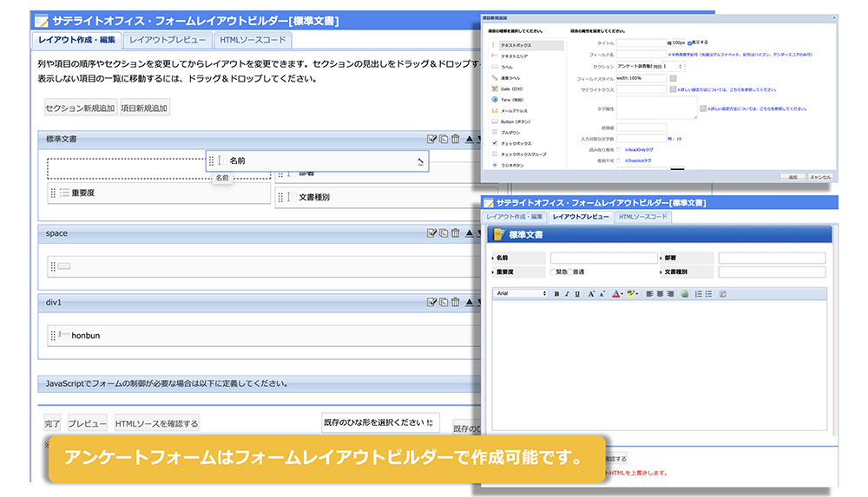Click bulleted list icon in editor toolbar

(709, 294)
